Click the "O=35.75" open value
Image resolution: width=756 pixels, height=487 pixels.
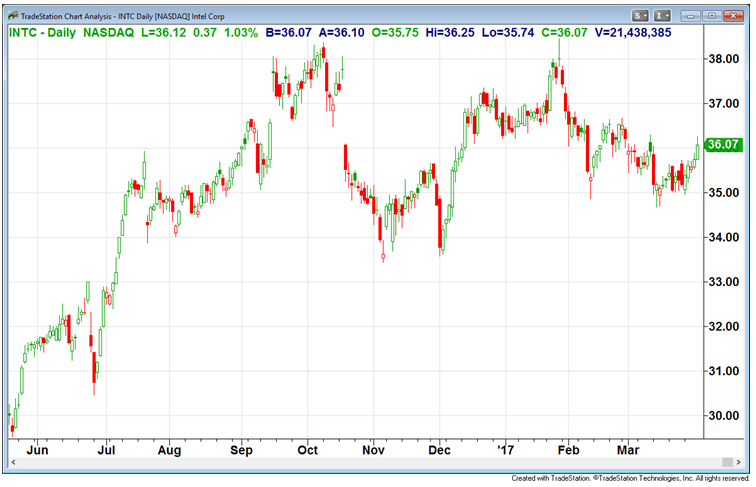[x=395, y=33]
